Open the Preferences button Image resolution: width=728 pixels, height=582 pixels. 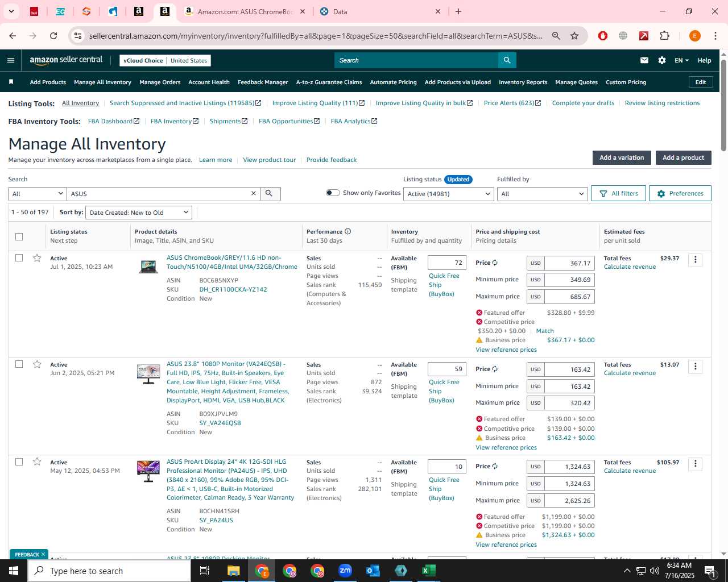click(680, 193)
